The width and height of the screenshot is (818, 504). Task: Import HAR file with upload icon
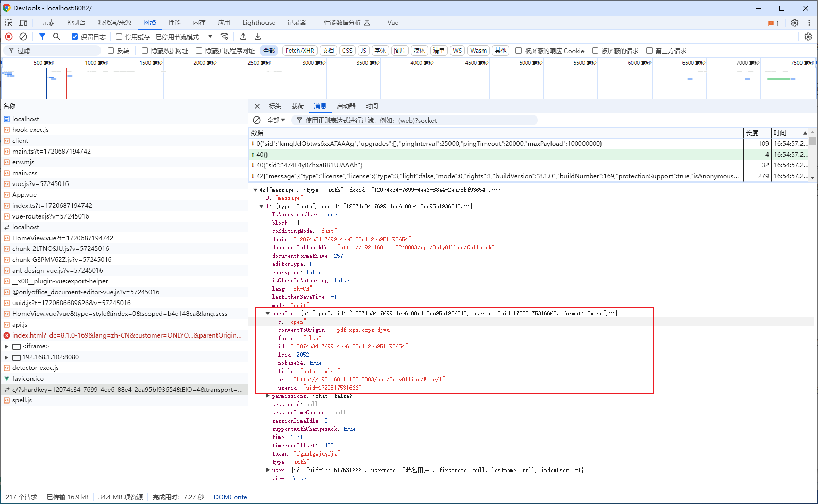[x=243, y=37]
